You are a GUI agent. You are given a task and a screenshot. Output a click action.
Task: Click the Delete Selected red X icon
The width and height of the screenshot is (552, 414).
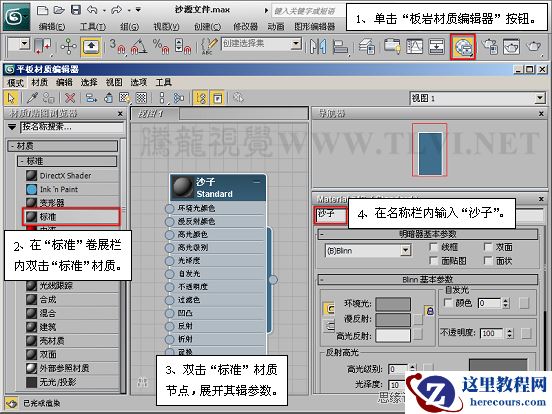click(70, 98)
